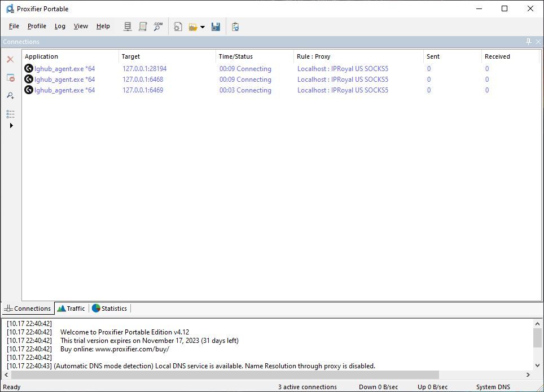Image resolution: width=544 pixels, height=392 pixels.
Task: Click 'Ready' status bar text
Action: coord(12,387)
